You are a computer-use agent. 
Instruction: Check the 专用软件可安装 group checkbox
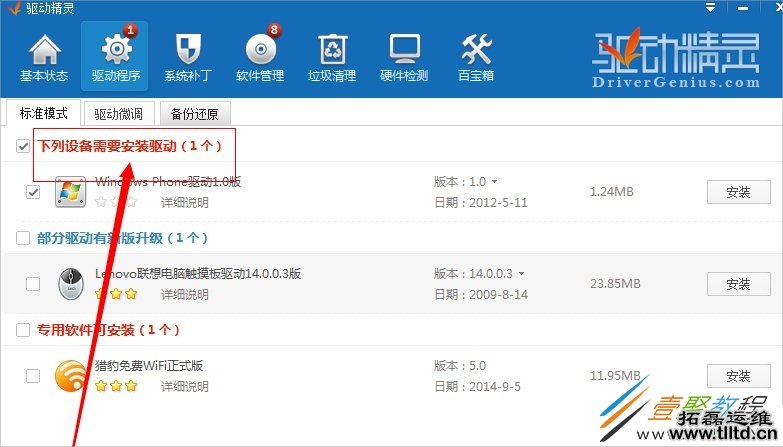pos(23,330)
